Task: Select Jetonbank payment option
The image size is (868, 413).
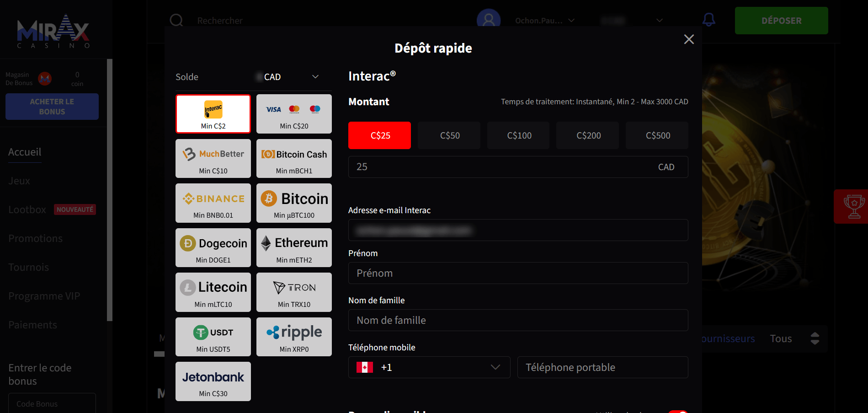Action: pyautogui.click(x=213, y=381)
